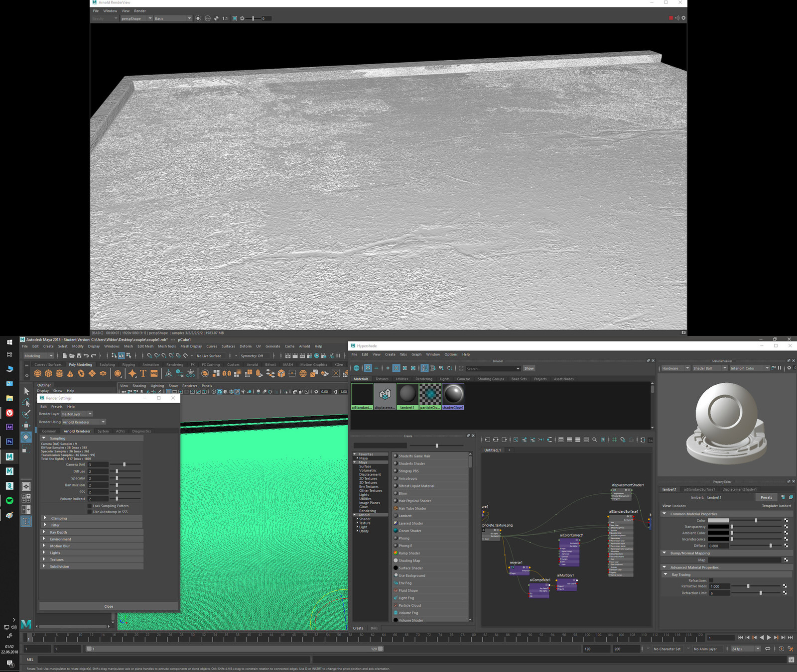Switch to the Common tab in Render Settings
This screenshot has height=672, width=797.
tap(49, 431)
